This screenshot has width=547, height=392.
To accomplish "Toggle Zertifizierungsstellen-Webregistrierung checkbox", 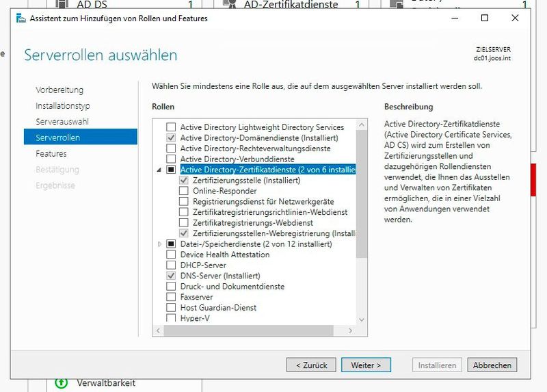I will [x=183, y=233].
